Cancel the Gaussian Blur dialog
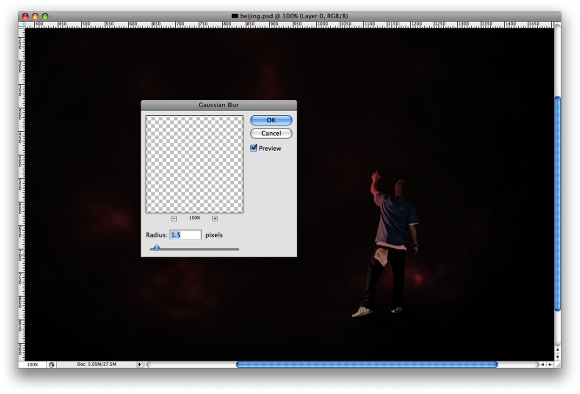 click(271, 133)
